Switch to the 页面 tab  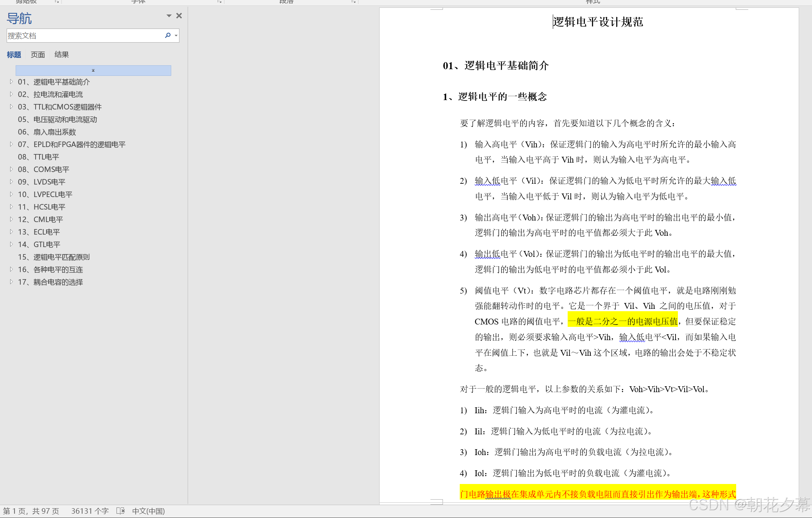[38, 55]
